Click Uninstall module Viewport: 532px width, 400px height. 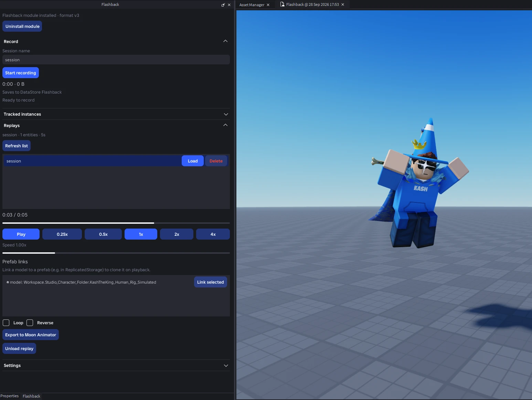point(22,27)
